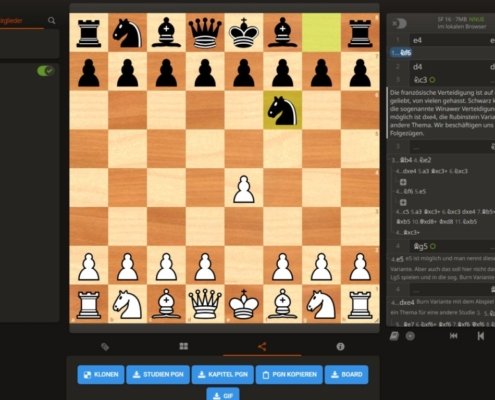Jump to first move control

tap(454, 336)
